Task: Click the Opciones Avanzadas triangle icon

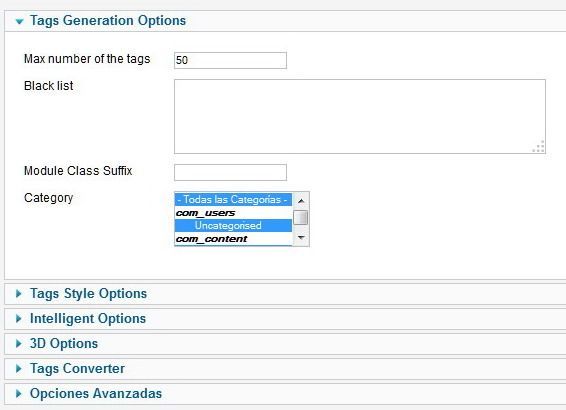Action: [19, 394]
